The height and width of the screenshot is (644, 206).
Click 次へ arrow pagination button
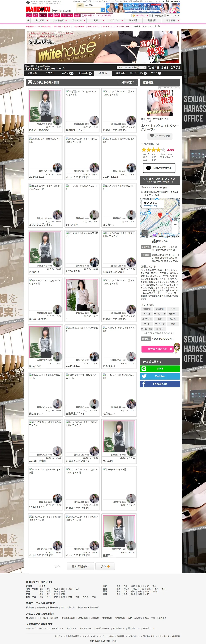tap(105, 566)
